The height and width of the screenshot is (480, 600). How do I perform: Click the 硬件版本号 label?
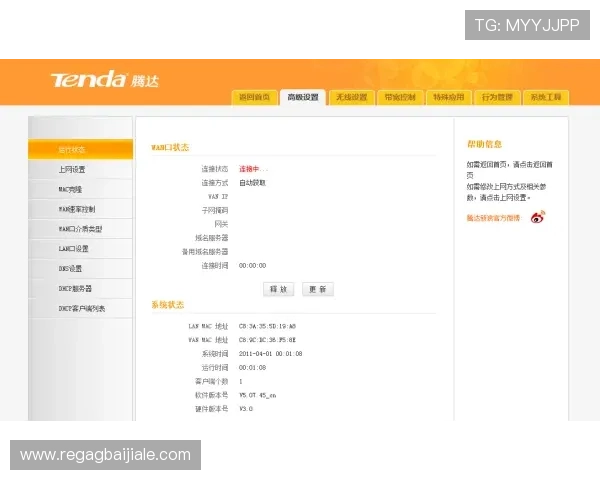212,409
